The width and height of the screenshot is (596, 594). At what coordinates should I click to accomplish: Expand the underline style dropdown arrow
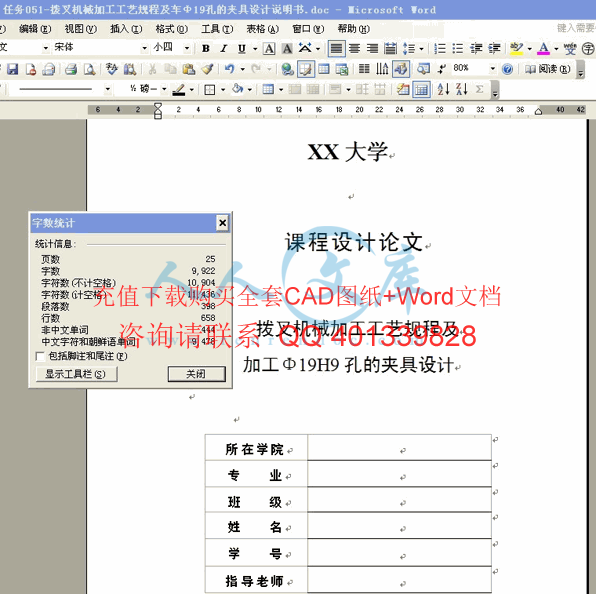[x=255, y=49]
